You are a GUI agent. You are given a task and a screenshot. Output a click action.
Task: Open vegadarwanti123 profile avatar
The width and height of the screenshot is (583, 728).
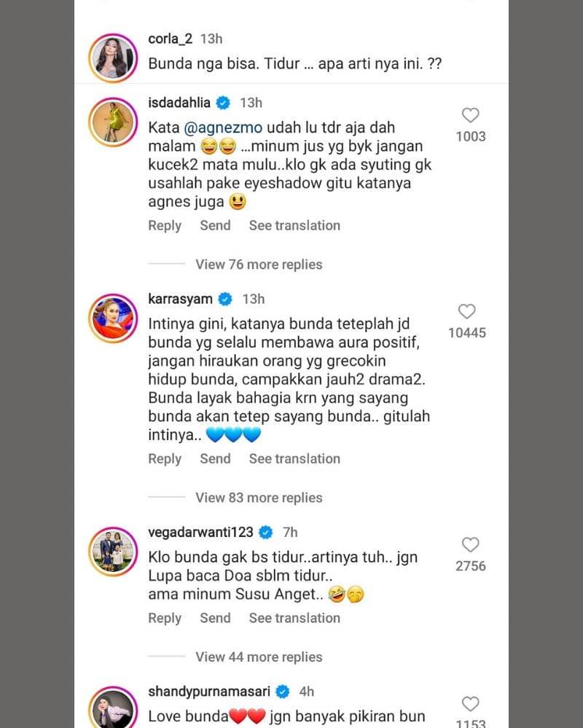click(113, 552)
